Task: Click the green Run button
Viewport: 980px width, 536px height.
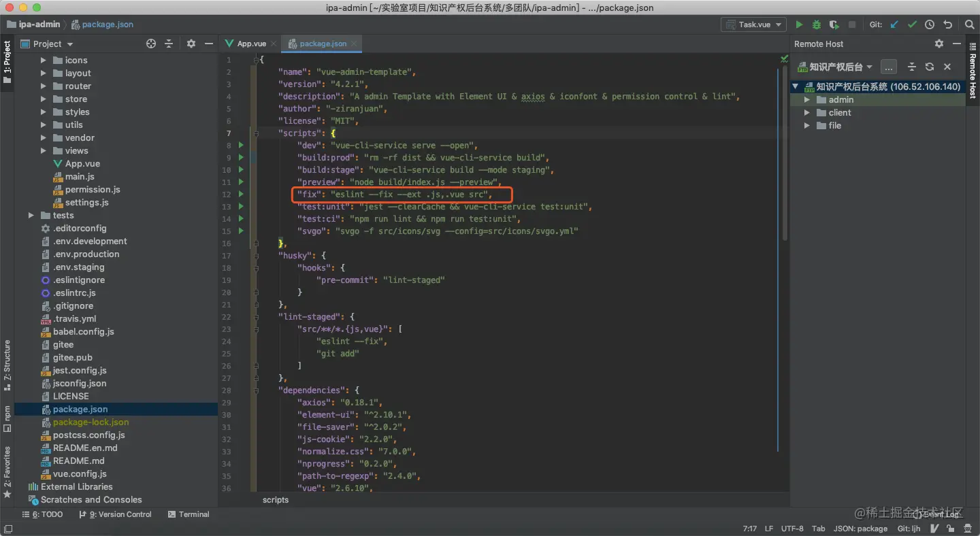Action: 799,24
